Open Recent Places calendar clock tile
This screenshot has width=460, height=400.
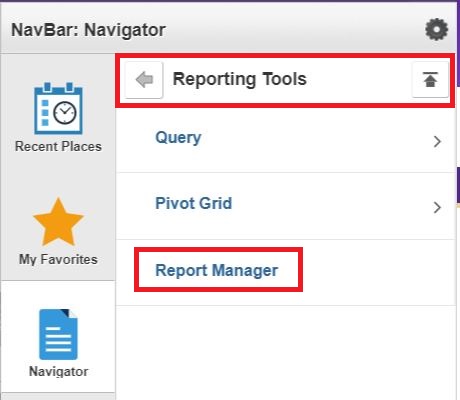click(x=58, y=118)
